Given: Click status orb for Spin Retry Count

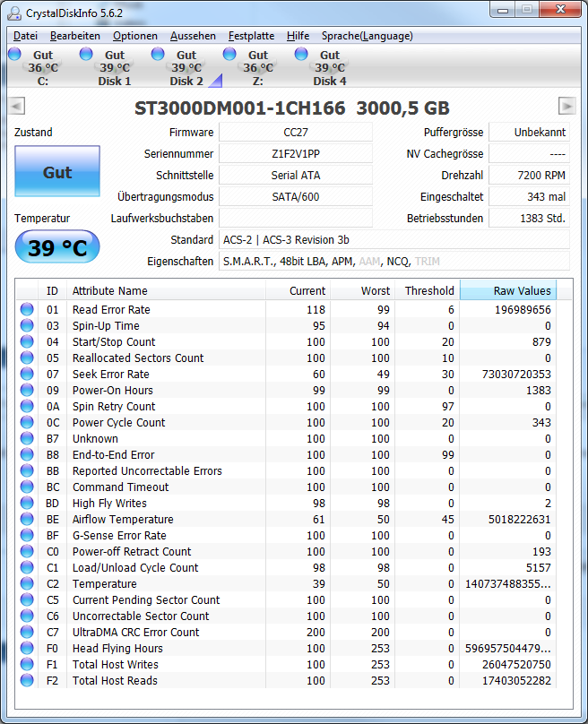Looking at the screenshot, I should pos(27,406).
